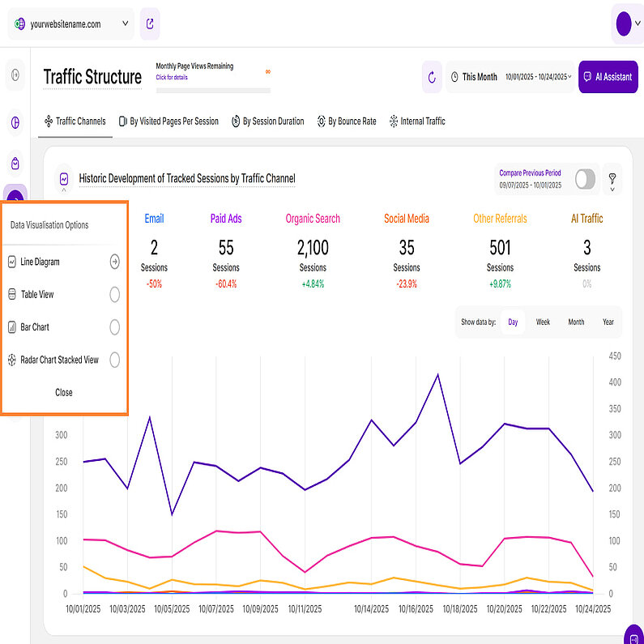This screenshot has height=644, width=644.
Task: Click the line chart visualisation icon
Action: point(63,179)
